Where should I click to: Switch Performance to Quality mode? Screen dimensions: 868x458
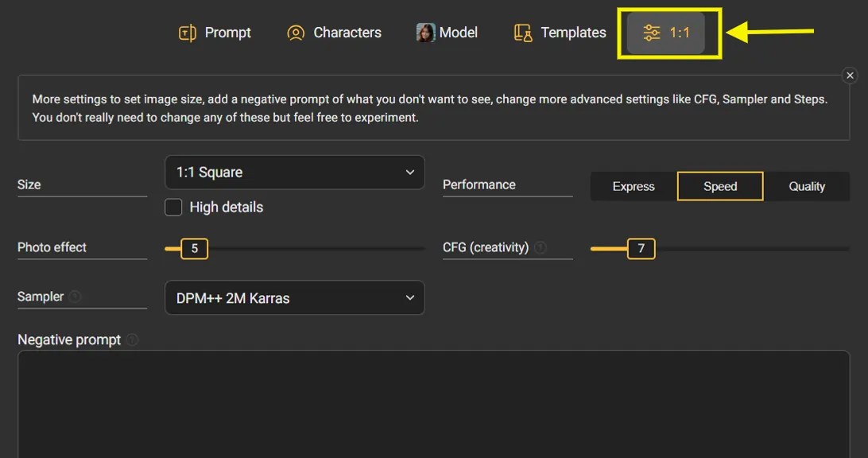pyautogui.click(x=807, y=186)
